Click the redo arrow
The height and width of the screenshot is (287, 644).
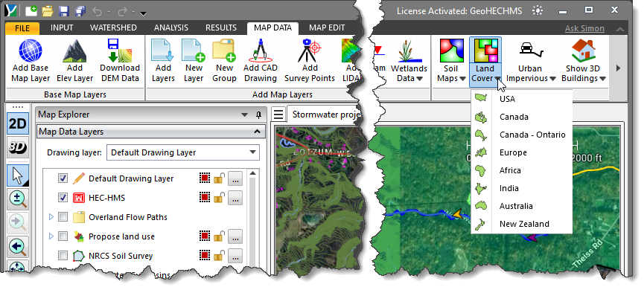pyautogui.click(x=123, y=11)
